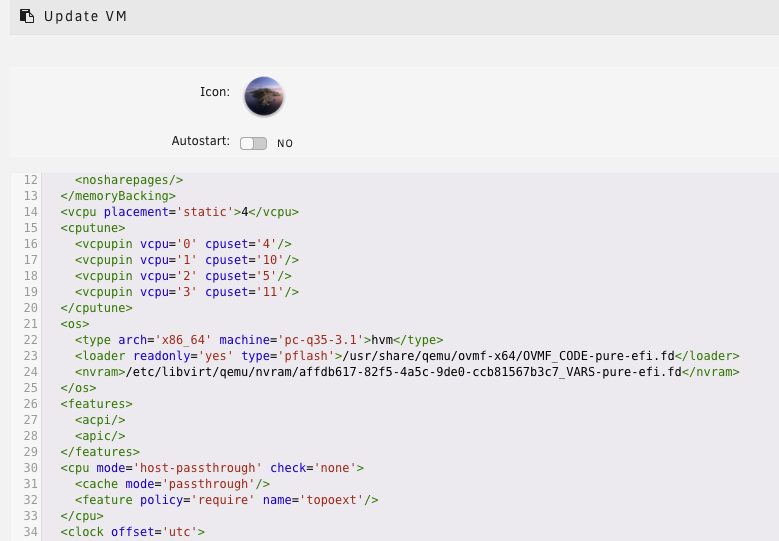This screenshot has height=541, width=779.
Task: Click the '<acpi/>' element line
Action: (x=100, y=420)
